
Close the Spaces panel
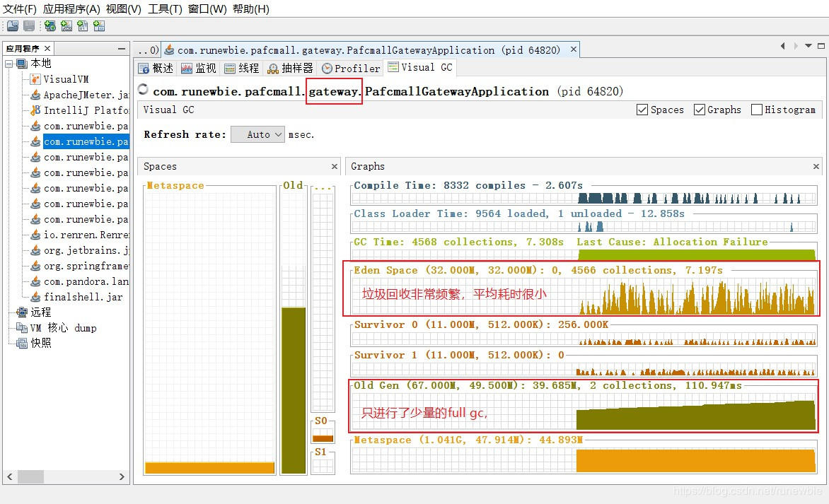(334, 166)
